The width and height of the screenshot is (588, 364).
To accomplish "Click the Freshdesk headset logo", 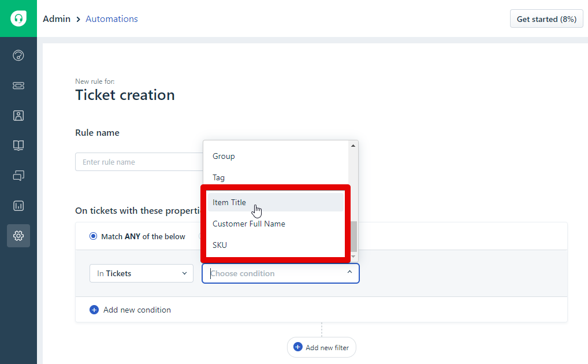I will pos(18,18).
